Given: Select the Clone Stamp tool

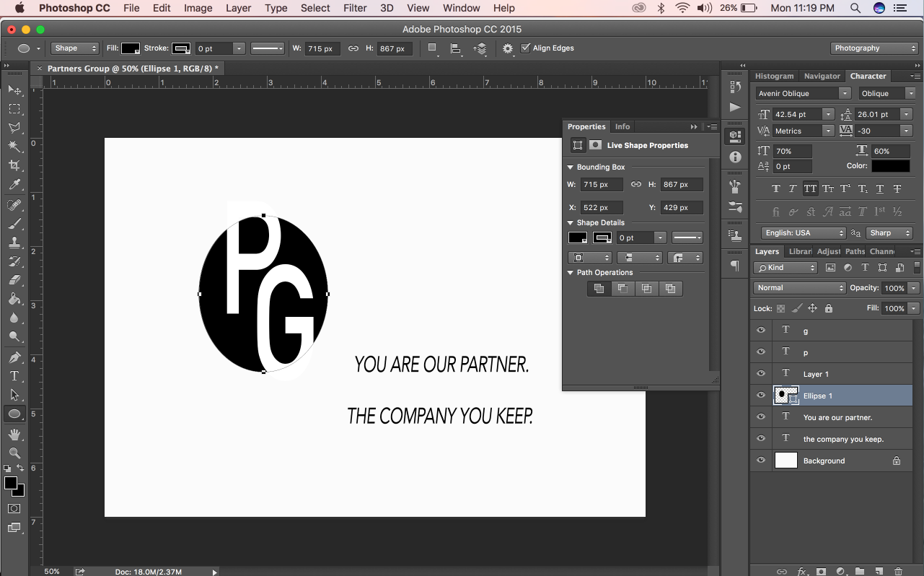Looking at the screenshot, I should click(x=14, y=243).
